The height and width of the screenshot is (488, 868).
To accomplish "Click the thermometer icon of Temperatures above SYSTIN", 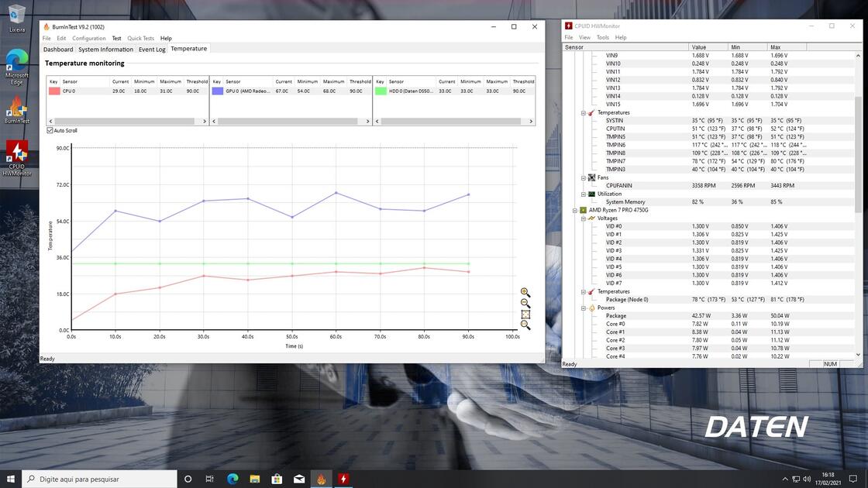I will (x=591, y=112).
